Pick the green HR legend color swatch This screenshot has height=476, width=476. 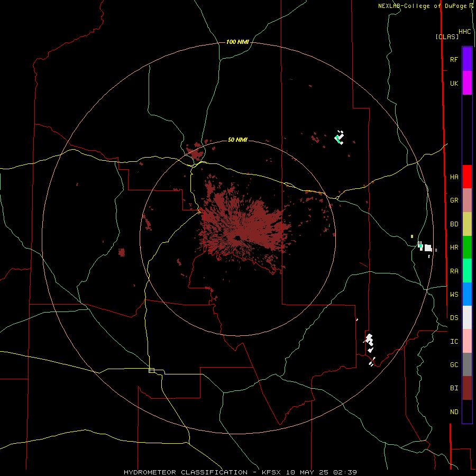[467, 247]
